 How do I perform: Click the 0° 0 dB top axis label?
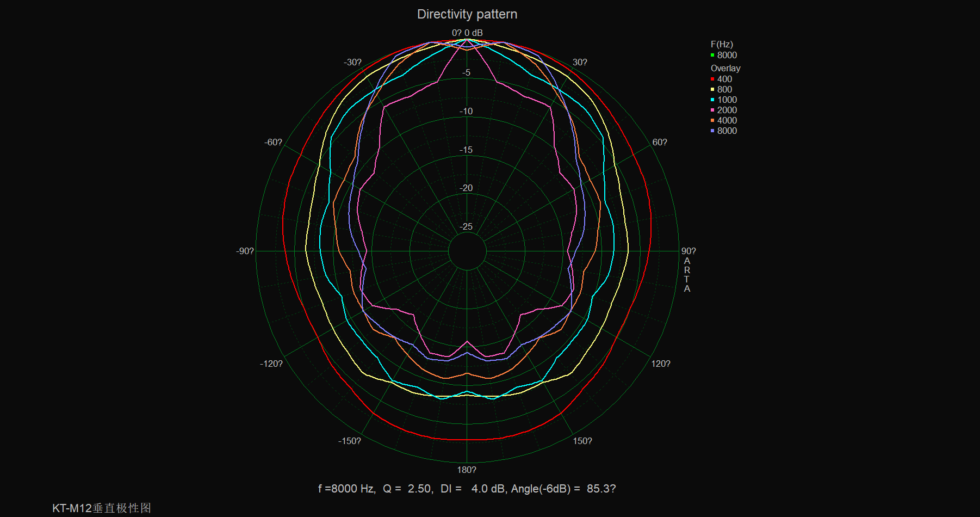tap(467, 33)
